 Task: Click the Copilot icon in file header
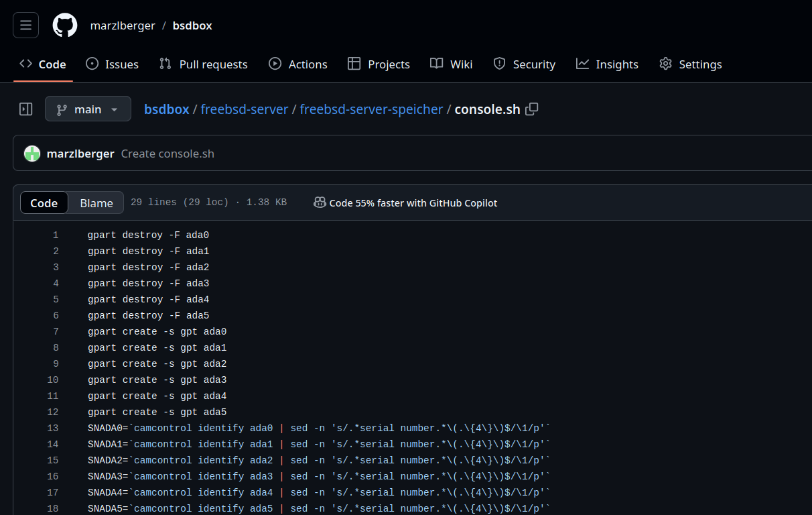point(320,203)
